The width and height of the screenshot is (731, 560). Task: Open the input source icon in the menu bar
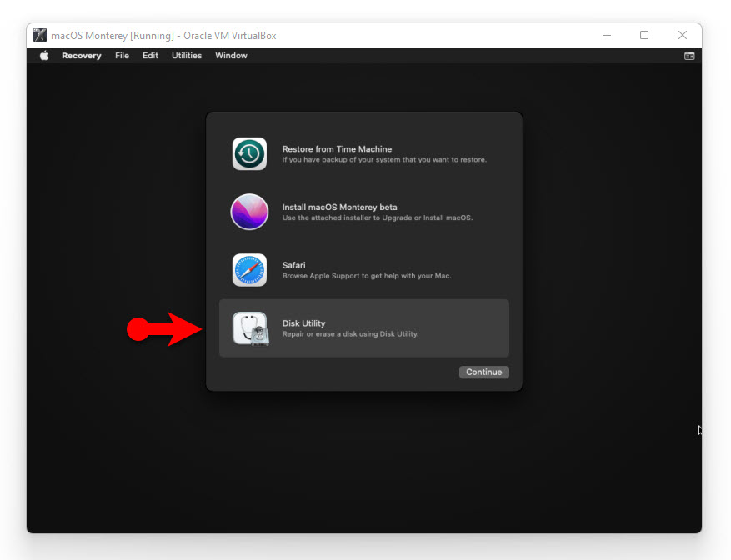689,56
